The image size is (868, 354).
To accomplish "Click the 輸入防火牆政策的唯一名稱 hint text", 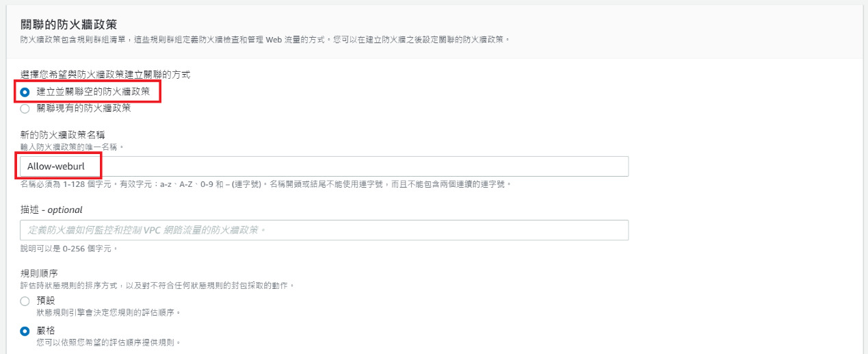I will click(x=71, y=147).
